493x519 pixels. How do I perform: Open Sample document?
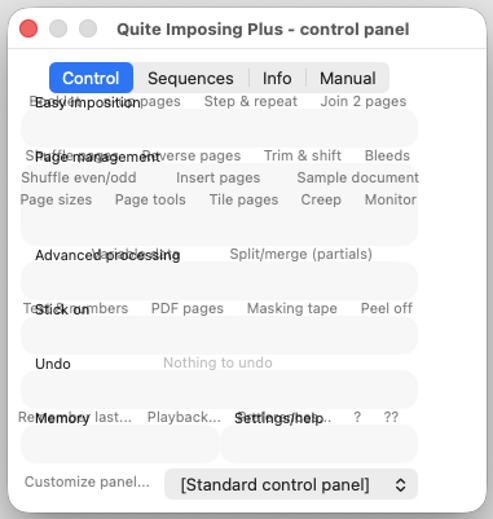pyautogui.click(x=358, y=178)
